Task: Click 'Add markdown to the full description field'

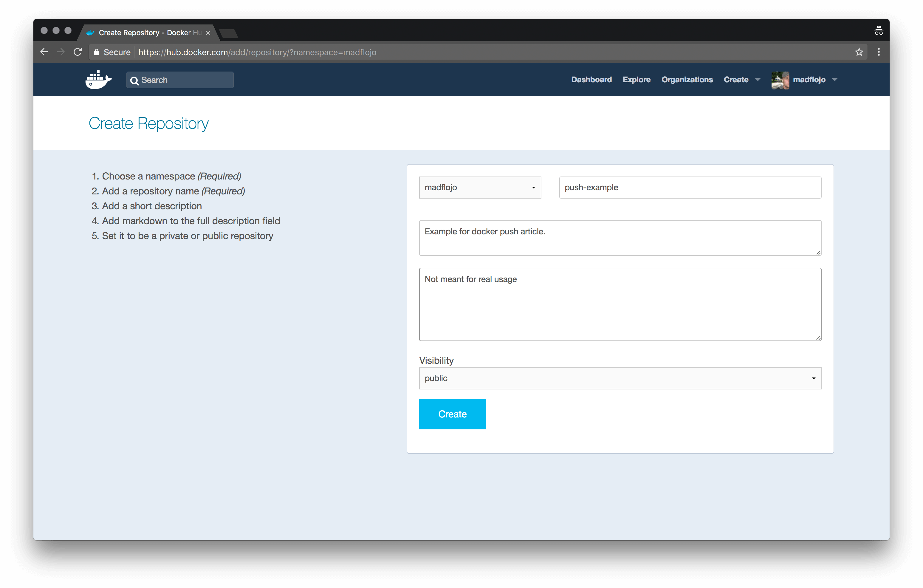Action: tap(191, 221)
